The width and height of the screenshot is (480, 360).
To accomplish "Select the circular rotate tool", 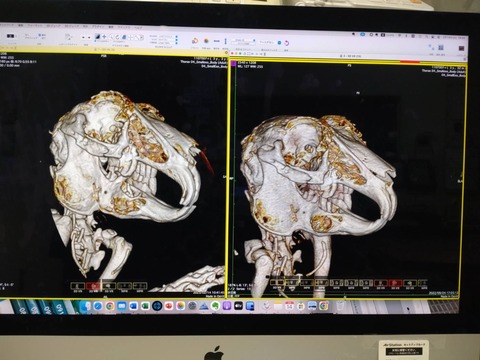I will 117,37.
